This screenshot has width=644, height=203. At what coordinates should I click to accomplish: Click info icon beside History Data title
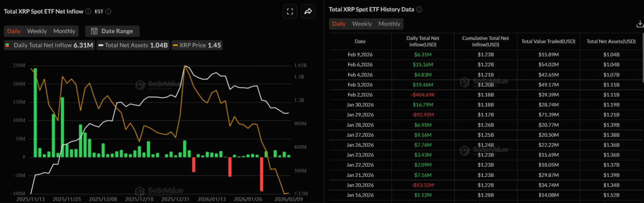pos(419,9)
